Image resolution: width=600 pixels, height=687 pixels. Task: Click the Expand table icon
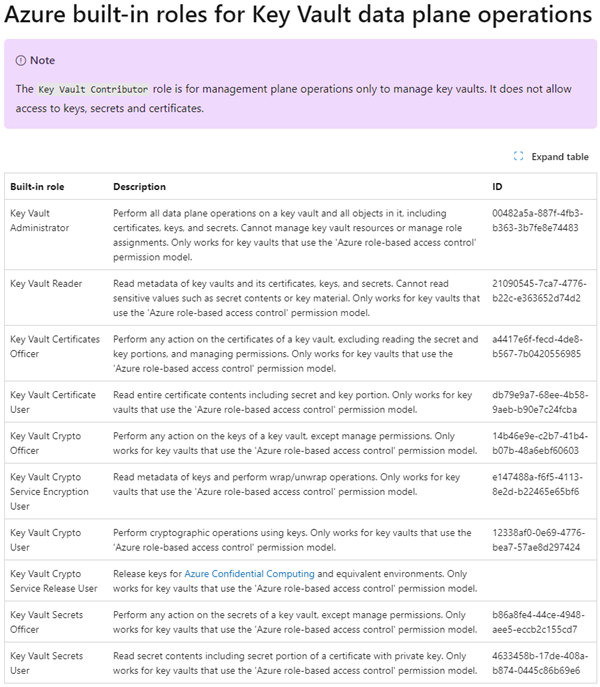[x=518, y=157]
